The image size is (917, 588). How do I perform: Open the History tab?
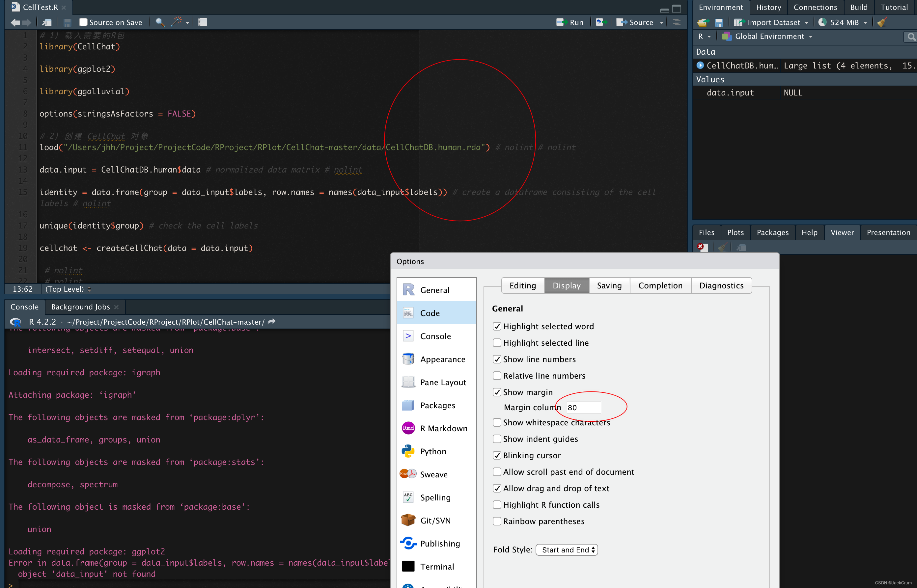pyautogui.click(x=768, y=7)
